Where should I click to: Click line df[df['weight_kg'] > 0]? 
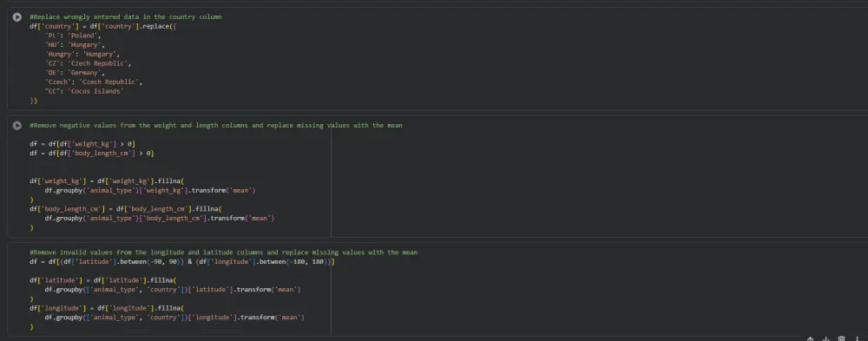pos(82,144)
